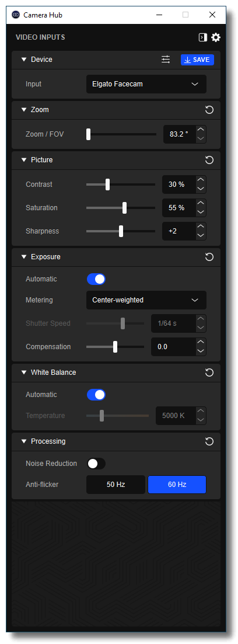This screenshot has height=644, width=238.
Task: Select 60 Hz anti-flicker option
Action: point(177,485)
